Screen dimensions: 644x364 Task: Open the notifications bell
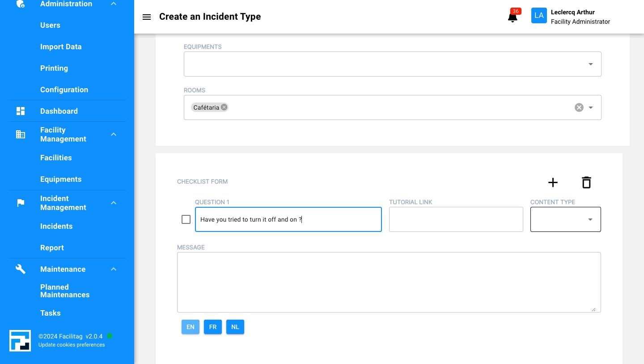513,17
